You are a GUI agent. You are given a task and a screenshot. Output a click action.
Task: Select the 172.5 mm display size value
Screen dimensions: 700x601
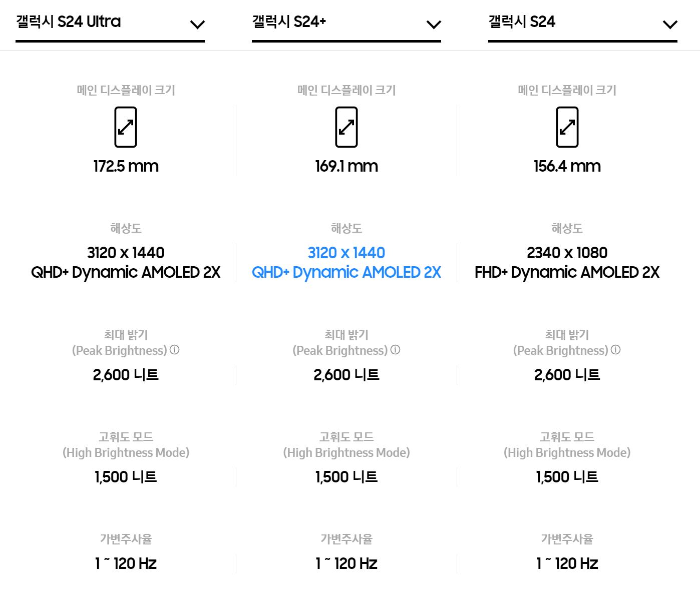click(126, 166)
